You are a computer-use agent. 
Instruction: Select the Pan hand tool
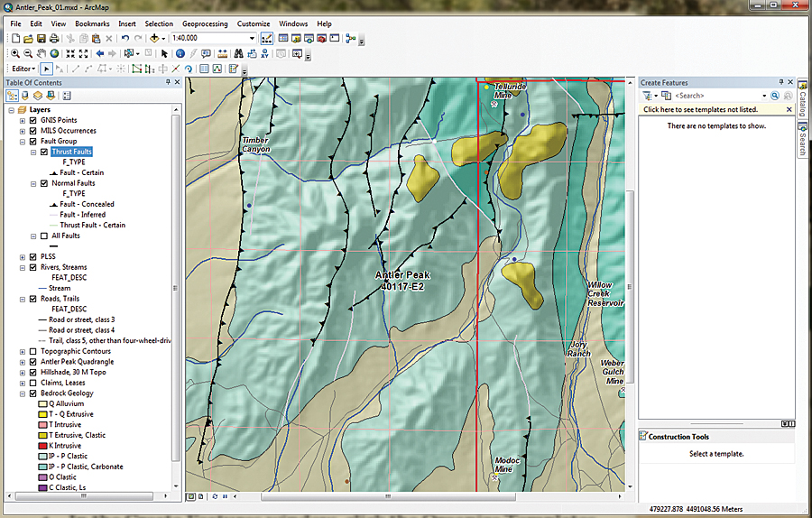(42, 54)
